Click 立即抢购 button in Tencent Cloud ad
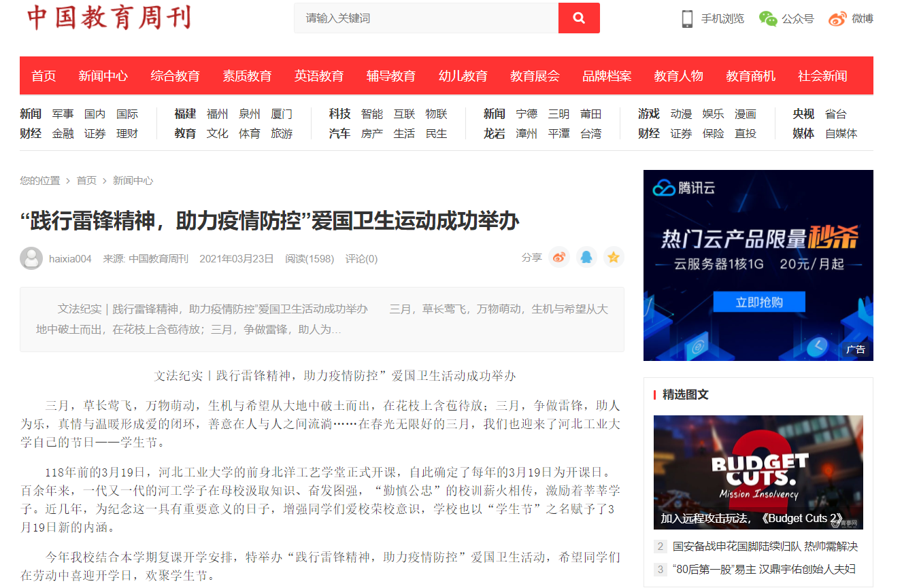Screen dimensions: 902x588 coord(758,302)
